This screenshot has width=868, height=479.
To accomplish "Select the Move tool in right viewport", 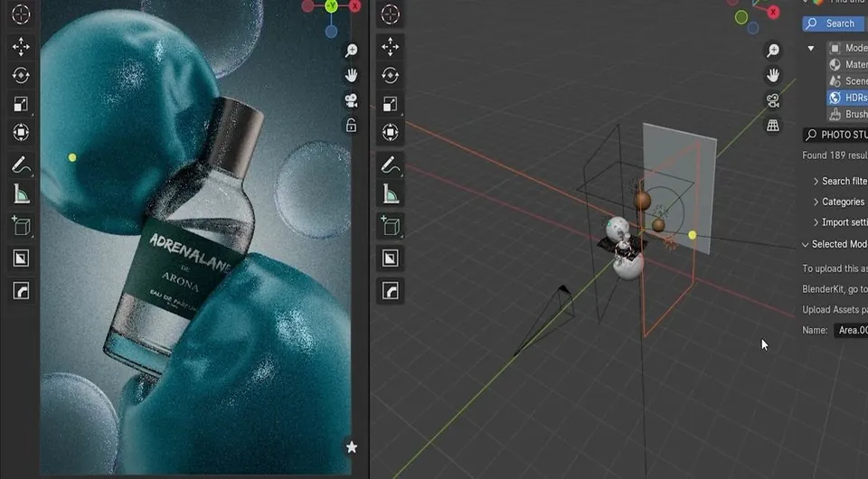I will [x=391, y=47].
